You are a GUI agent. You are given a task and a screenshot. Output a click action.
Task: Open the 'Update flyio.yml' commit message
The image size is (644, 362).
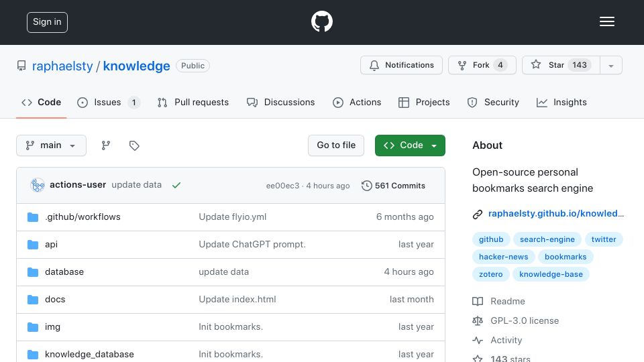click(x=233, y=217)
